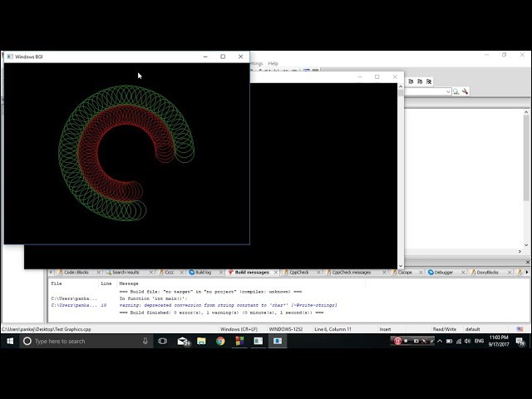Click the ENG language indicator
The width and height of the screenshot is (532, 399).
479,341
